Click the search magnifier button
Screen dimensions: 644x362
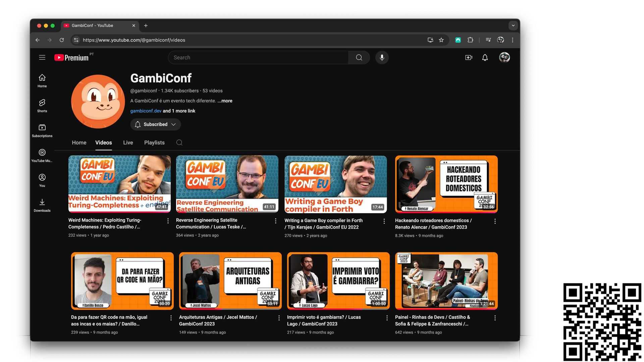point(359,57)
